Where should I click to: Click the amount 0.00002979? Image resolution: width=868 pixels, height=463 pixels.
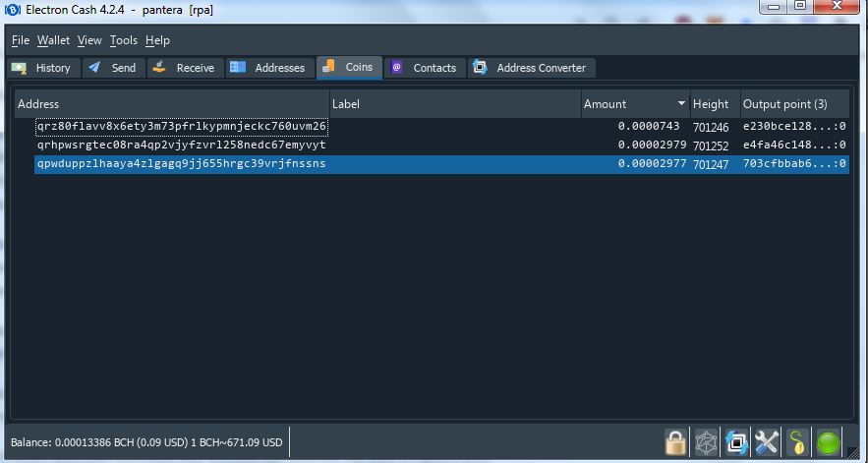click(652, 145)
